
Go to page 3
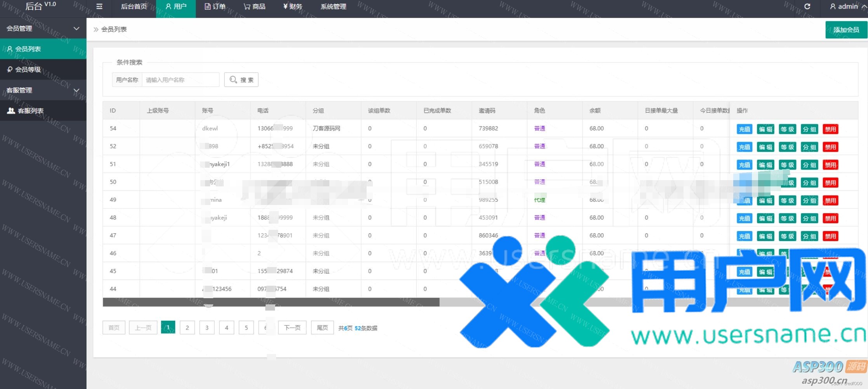coord(207,328)
